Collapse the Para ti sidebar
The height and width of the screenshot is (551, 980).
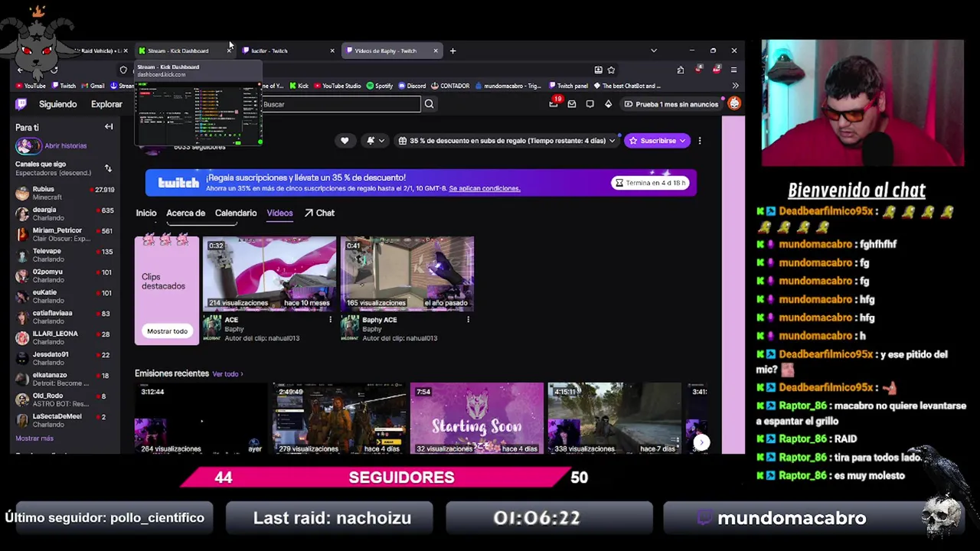coord(109,127)
